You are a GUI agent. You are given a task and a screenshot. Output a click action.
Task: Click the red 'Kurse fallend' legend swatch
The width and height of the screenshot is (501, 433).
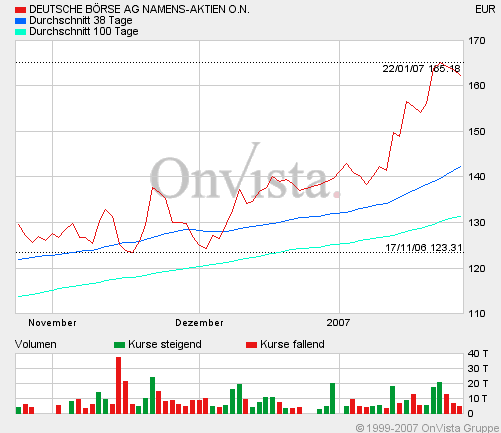(x=251, y=345)
